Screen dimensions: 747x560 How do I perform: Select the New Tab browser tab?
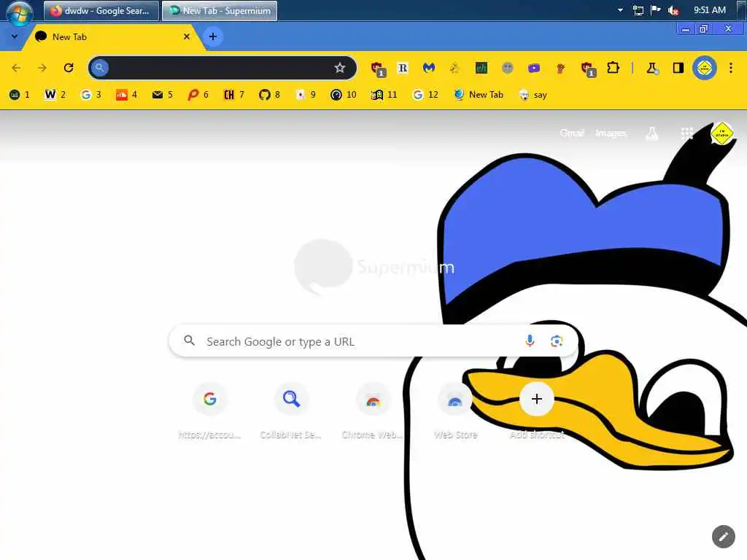coord(115,36)
